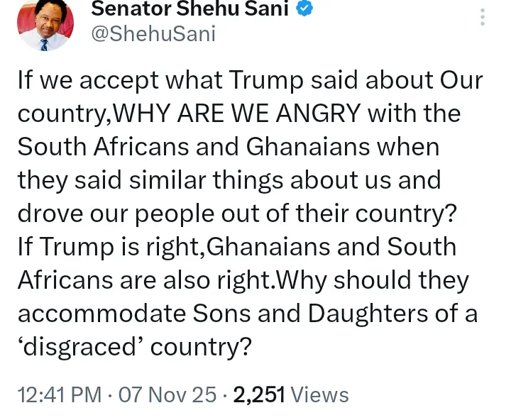Click the 12:41 PM timestamp
Screen dimensions: 511x420
click(x=59, y=394)
